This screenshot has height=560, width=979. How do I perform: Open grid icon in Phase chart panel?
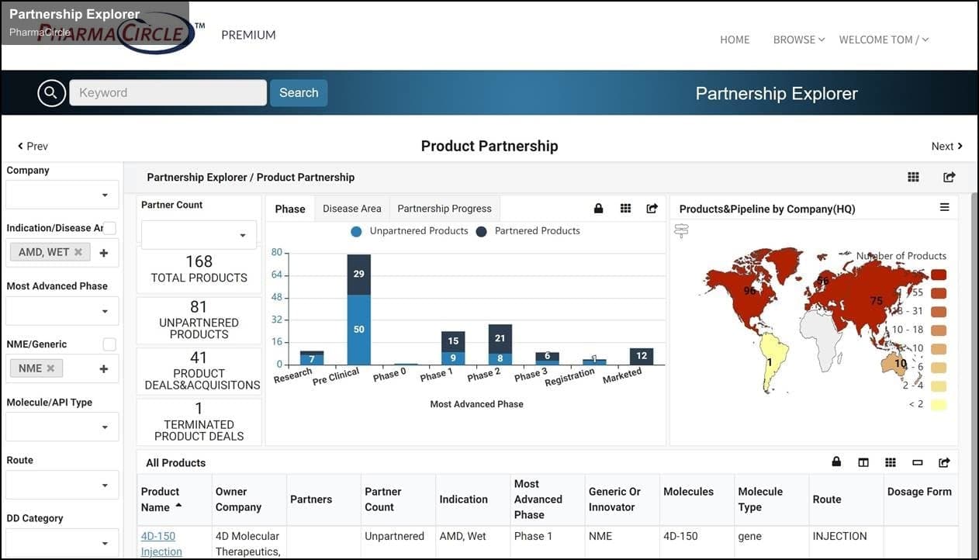tap(625, 209)
